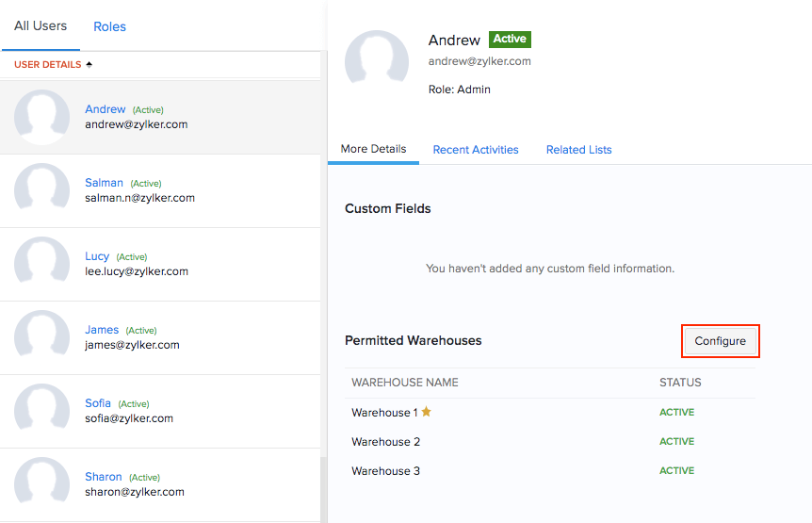Image resolution: width=812 pixels, height=523 pixels.
Task: Click James's profile avatar
Action: [41, 338]
